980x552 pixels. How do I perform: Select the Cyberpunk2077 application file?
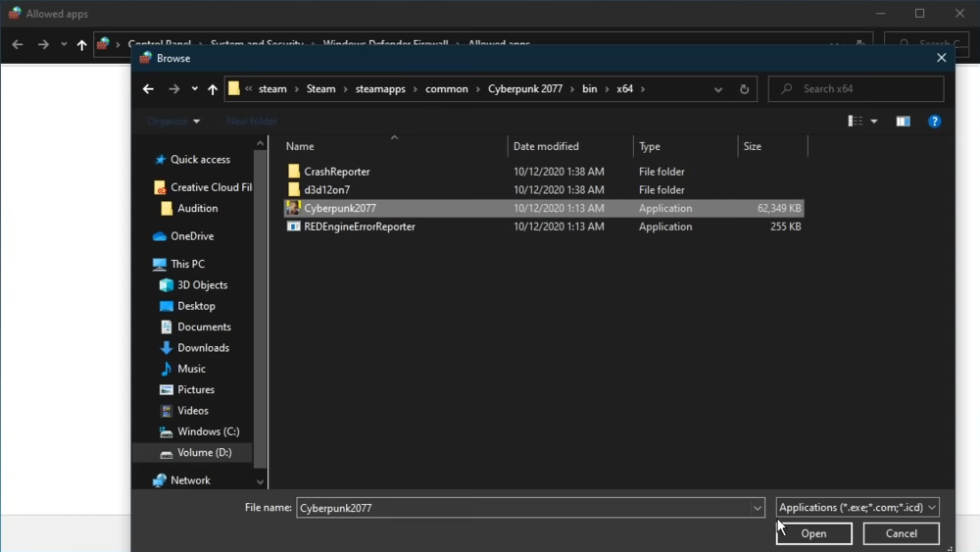pyautogui.click(x=339, y=208)
